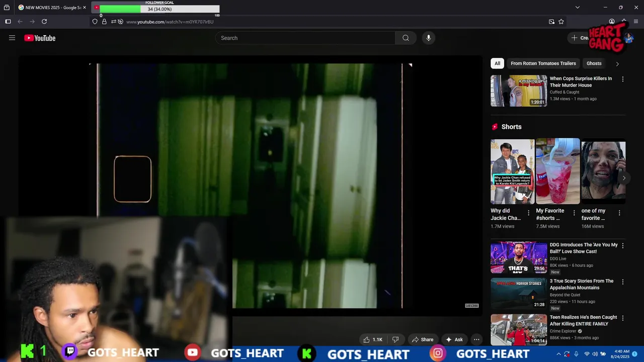Options menu for When Cops Surprise Killers video
644x362 pixels.
coord(623,79)
